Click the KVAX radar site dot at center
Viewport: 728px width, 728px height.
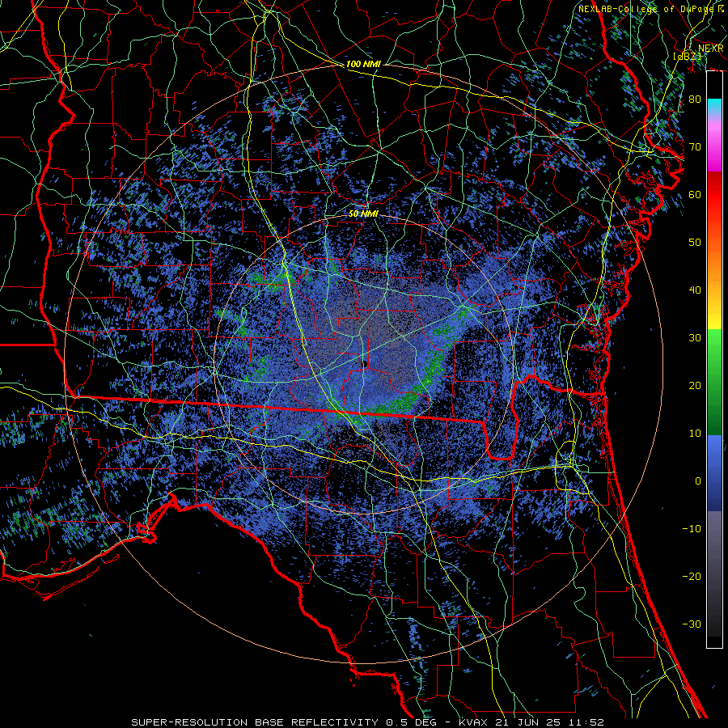pyautogui.click(x=365, y=363)
